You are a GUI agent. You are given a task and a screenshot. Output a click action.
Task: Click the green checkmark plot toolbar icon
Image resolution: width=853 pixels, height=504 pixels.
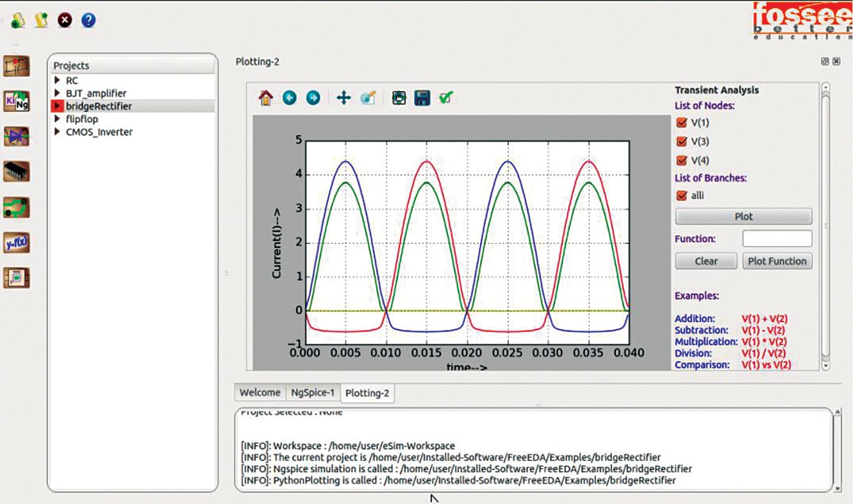click(x=446, y=98)
